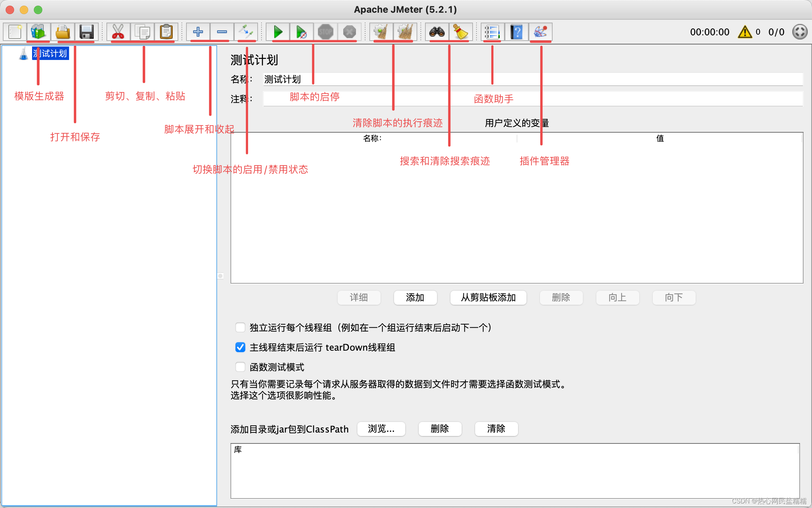The height and width of the screenshot is (508, 812).
Task: Click the Cut scissors icon
Action: click(x=118, y=32)
